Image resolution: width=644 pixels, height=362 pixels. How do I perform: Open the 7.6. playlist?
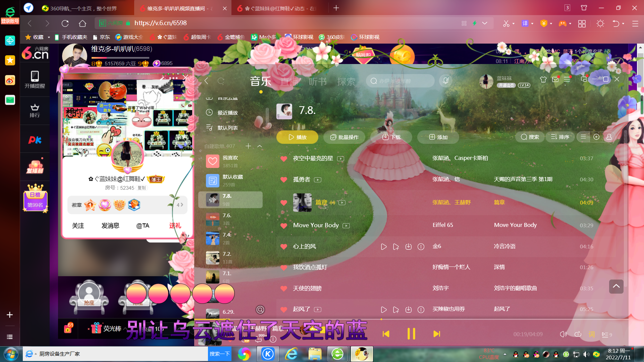[230, 219]
